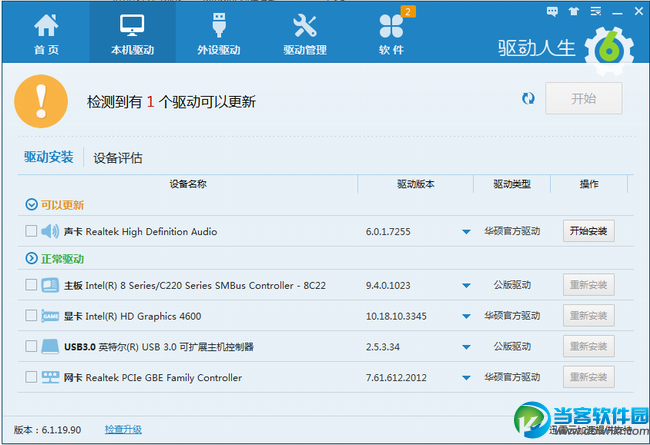Image resolution: width=650 pixels, height=445 pixels.
Task: Open version dropdown for 7.61.612.2012
Action: [x=466, y=378]
